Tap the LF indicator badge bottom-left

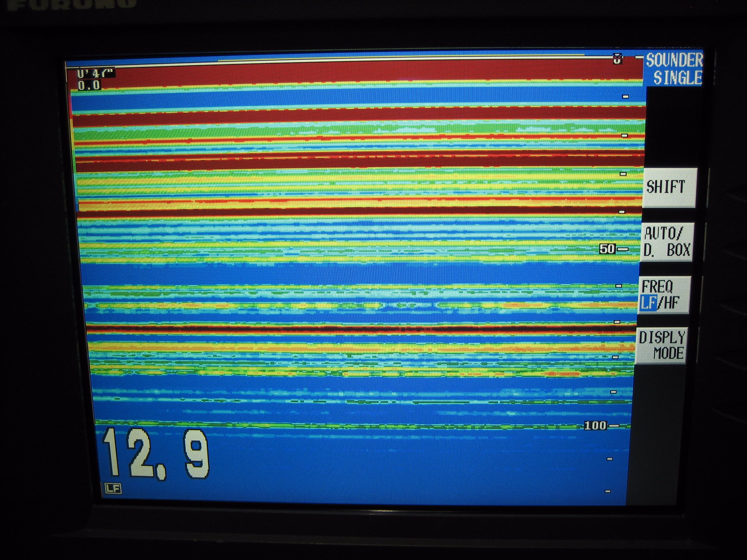pos(113,489)
